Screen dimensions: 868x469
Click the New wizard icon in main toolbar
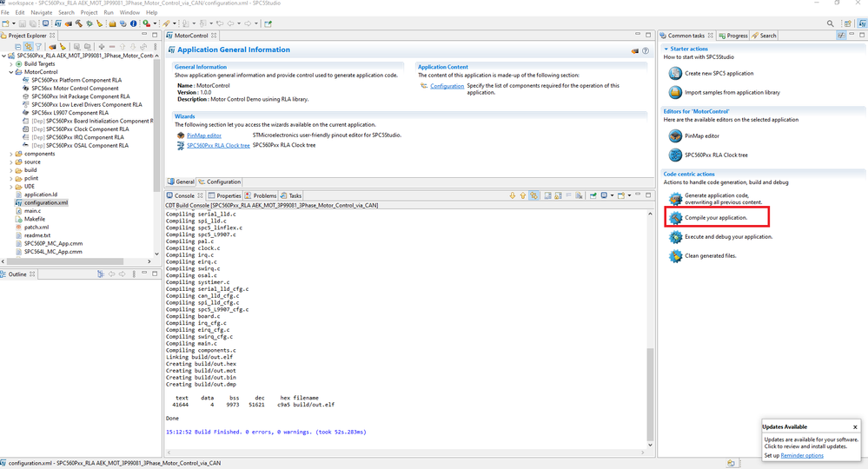(5, 23)
